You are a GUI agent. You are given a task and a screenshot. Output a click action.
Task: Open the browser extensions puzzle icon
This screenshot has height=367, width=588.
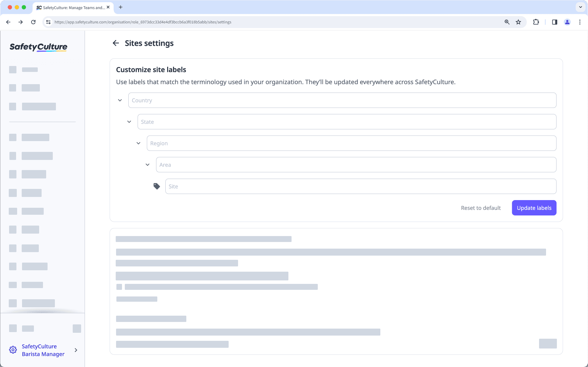(536, 22)
